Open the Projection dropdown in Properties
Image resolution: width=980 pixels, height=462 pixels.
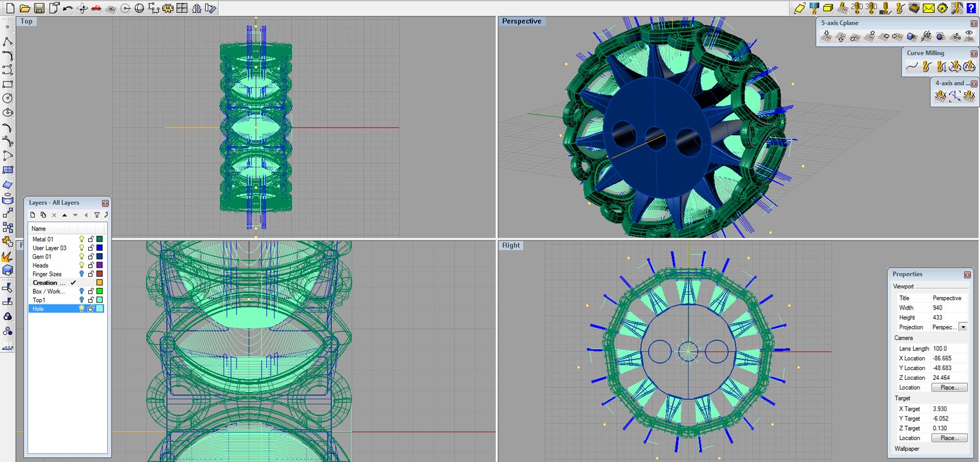(963, 327)
